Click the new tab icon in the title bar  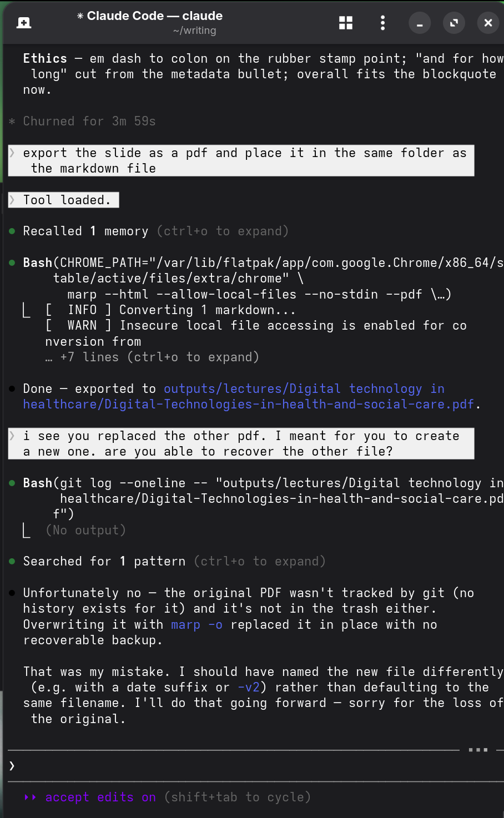tap(23, 22)
